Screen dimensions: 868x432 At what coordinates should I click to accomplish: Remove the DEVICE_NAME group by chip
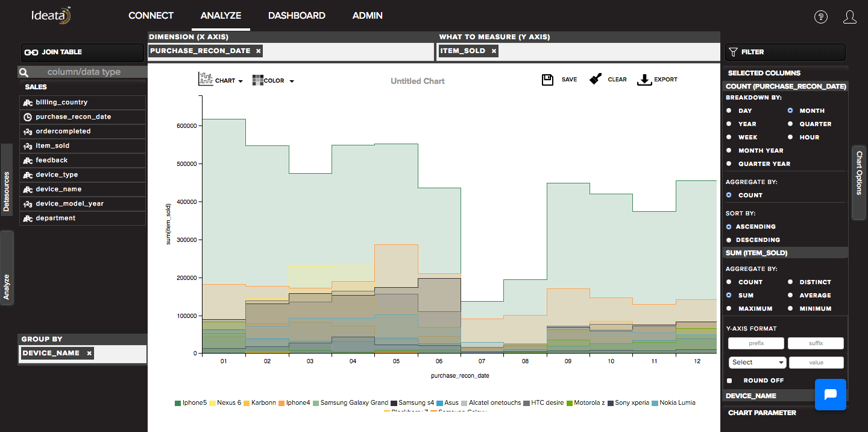[89, 354]
